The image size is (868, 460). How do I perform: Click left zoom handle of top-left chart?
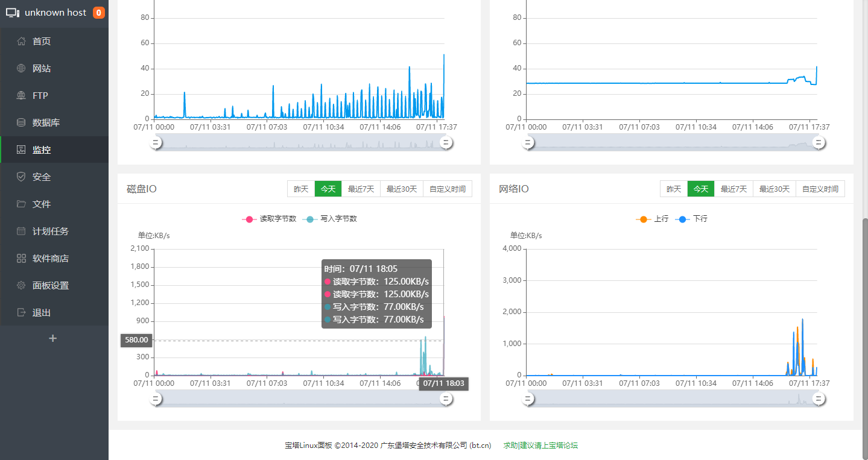pos(156,142)
